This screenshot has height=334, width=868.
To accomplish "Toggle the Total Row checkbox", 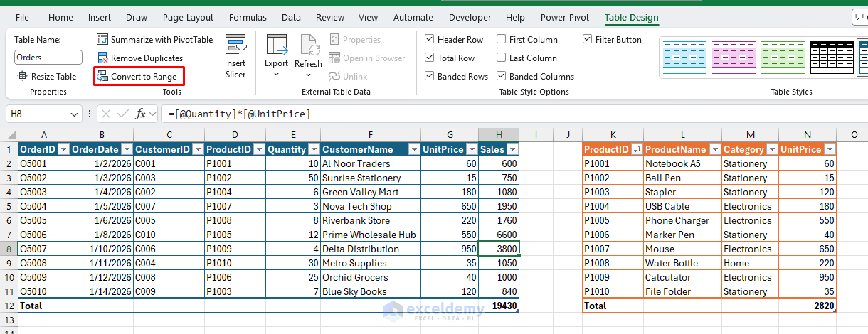I will click(x=430, y=58).
